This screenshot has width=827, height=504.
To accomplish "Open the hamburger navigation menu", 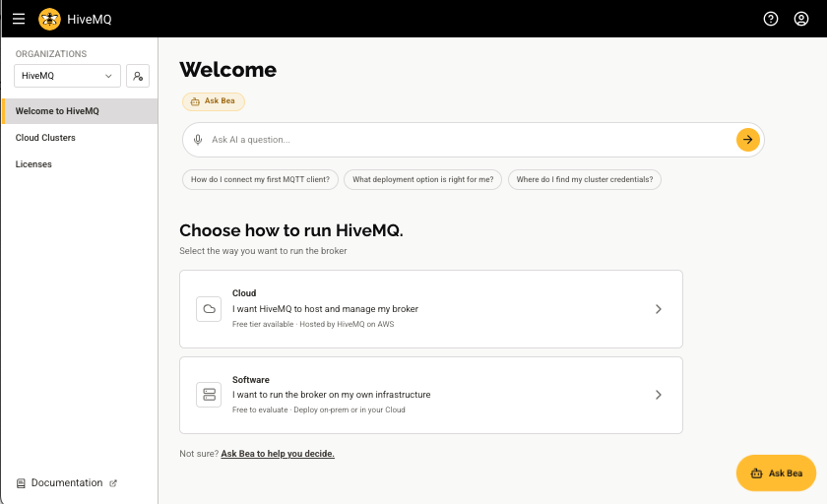I will [x=19, y=19].
